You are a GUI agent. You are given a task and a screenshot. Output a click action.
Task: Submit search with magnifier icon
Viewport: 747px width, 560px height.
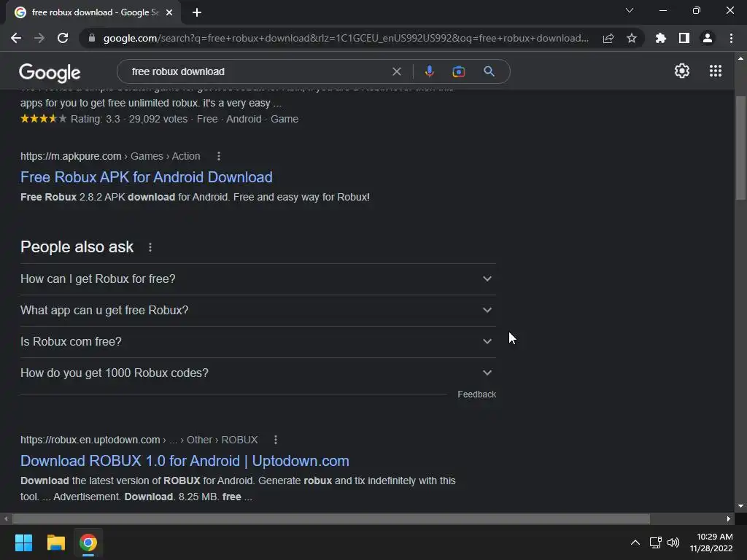489,71
